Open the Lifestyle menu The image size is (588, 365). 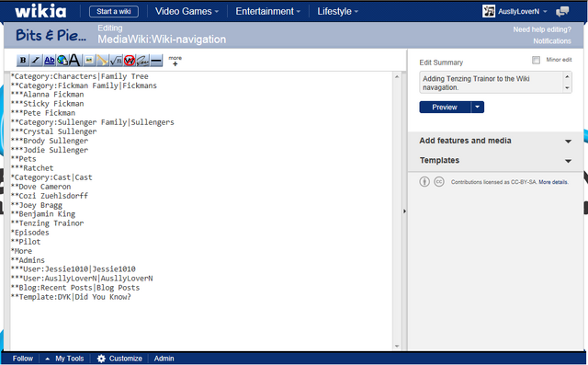point(337,11)
